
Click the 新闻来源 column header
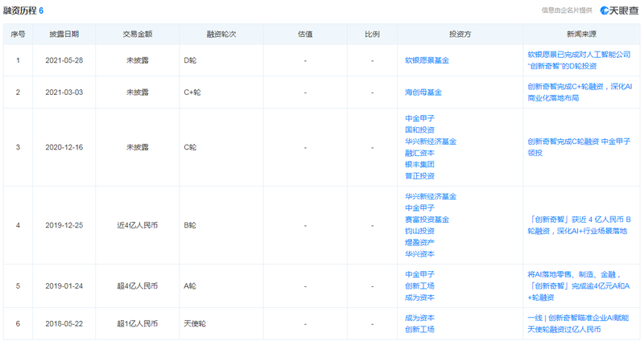coord(581,34)
